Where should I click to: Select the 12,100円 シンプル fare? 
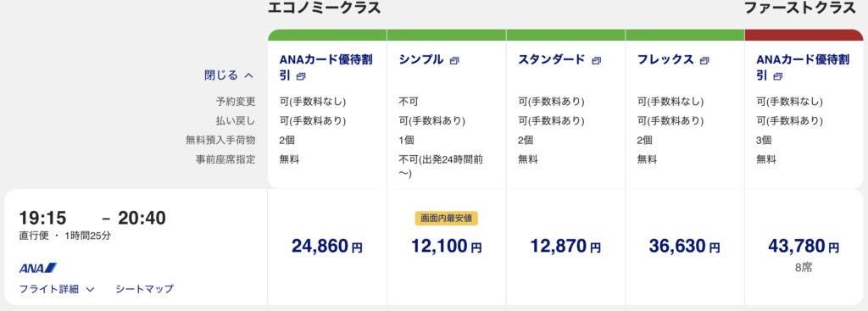point(446,247)
